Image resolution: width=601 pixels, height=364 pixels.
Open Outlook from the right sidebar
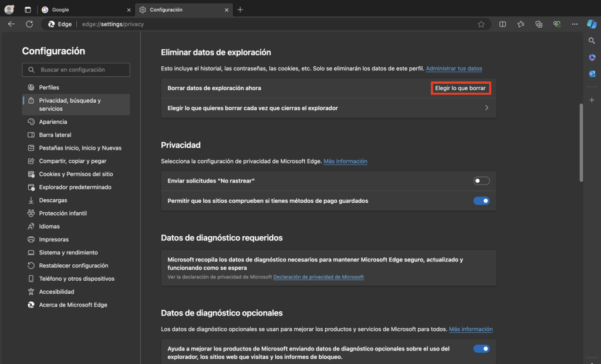tap(592, 73)
